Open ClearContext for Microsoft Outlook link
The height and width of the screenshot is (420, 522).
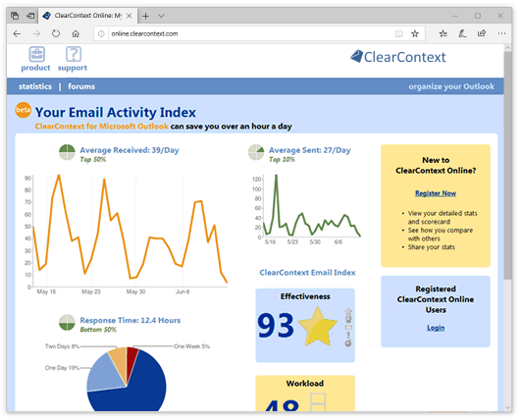[x=101, y=127]
